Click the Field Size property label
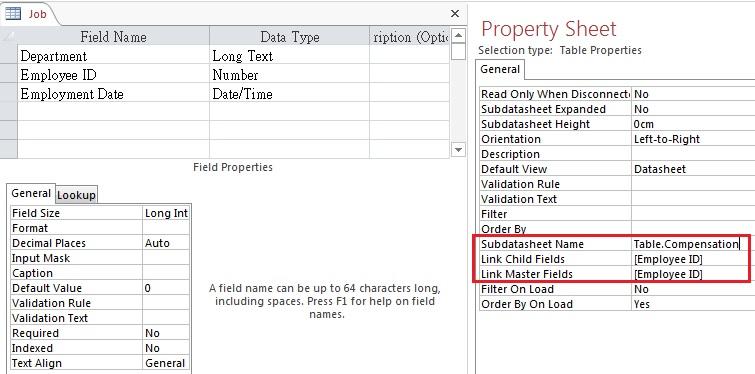 pos(36,213)
